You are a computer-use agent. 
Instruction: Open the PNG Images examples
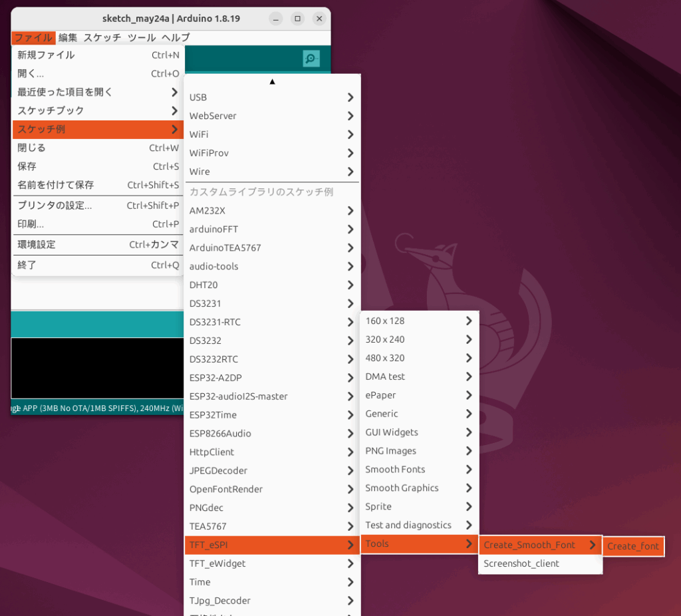(420, 451)
